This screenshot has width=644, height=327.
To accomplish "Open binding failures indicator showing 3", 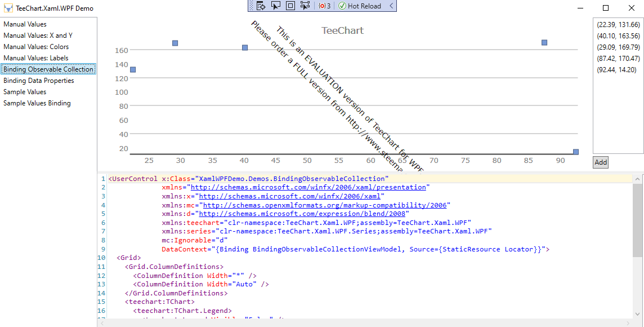I will (324, 6).
